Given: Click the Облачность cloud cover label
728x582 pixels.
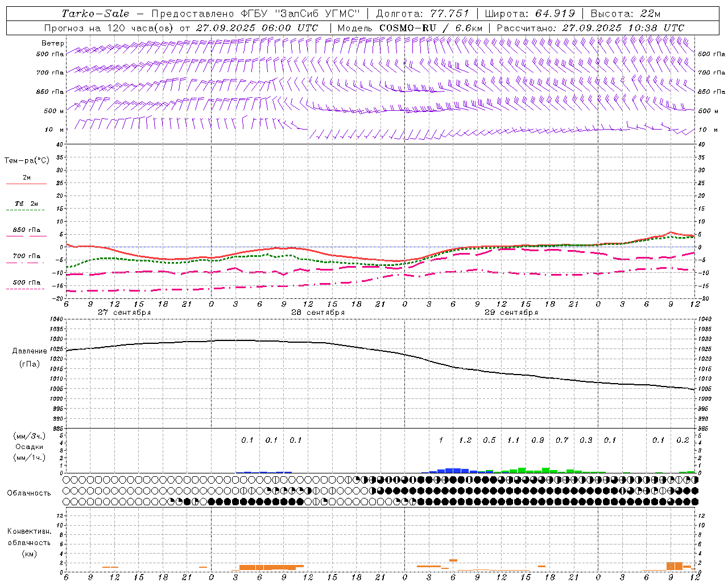Looking at the screenshot, I should click(29, 493).
